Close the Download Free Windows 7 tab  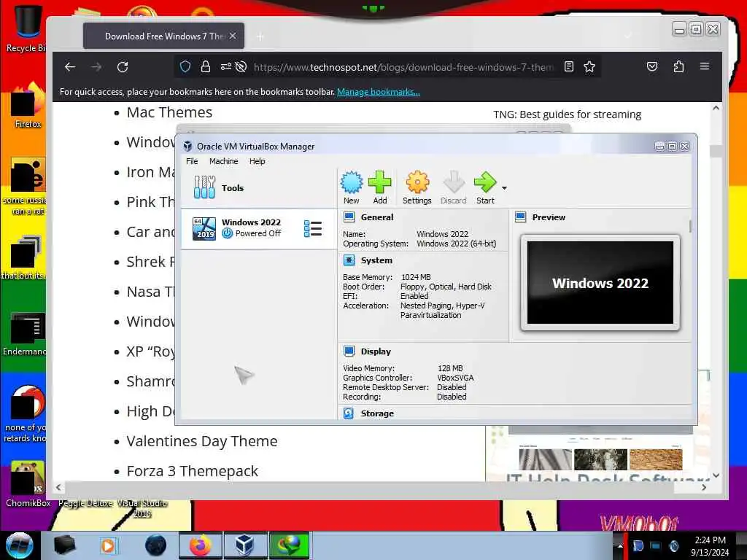click(233, 36)
